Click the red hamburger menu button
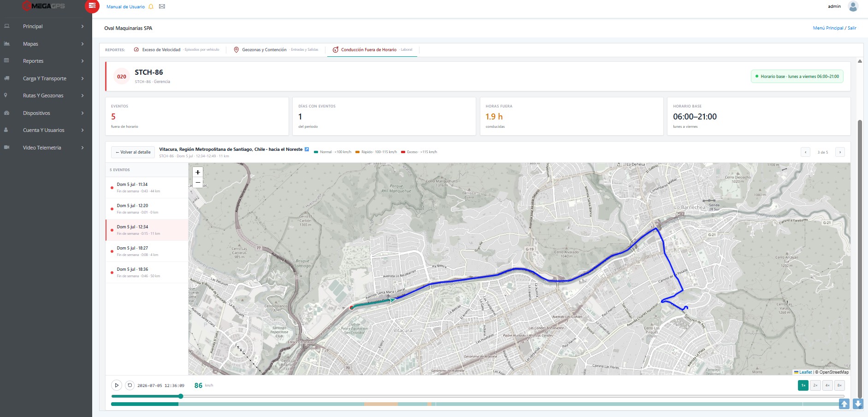The height and width of the screenshot is (417, 868). pos(92,6)
